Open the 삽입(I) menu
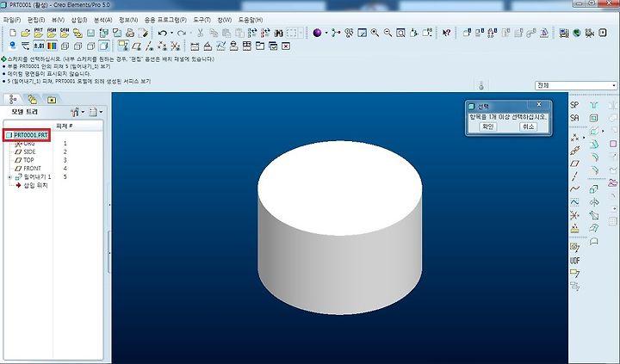Viewport: 620px width, 364px height. [x=79, y=20]
